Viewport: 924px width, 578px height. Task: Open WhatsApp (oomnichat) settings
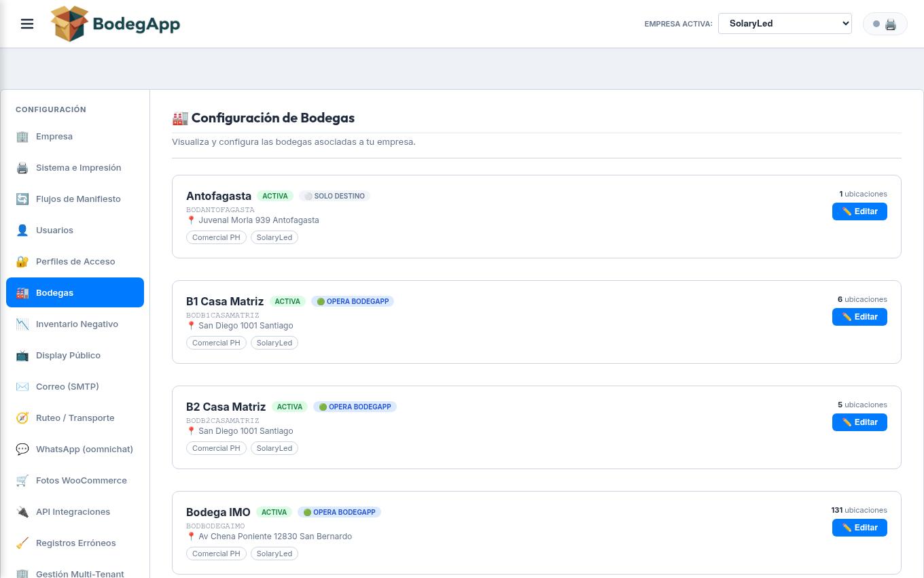(75, 449)
